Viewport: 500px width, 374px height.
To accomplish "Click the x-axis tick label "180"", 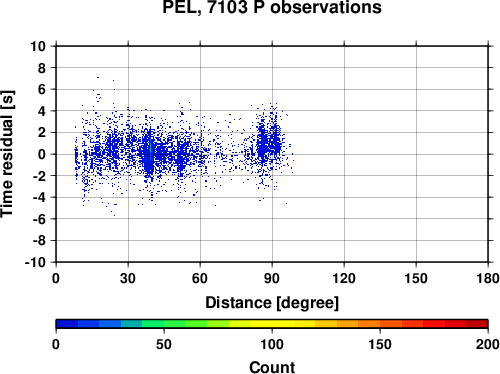I will pos(488,278).
